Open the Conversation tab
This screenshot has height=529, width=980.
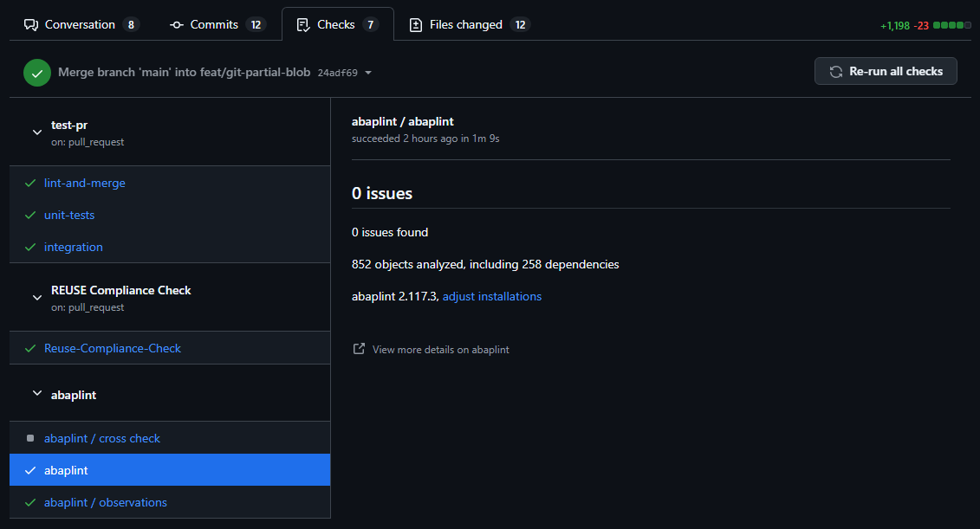(81, 24)
